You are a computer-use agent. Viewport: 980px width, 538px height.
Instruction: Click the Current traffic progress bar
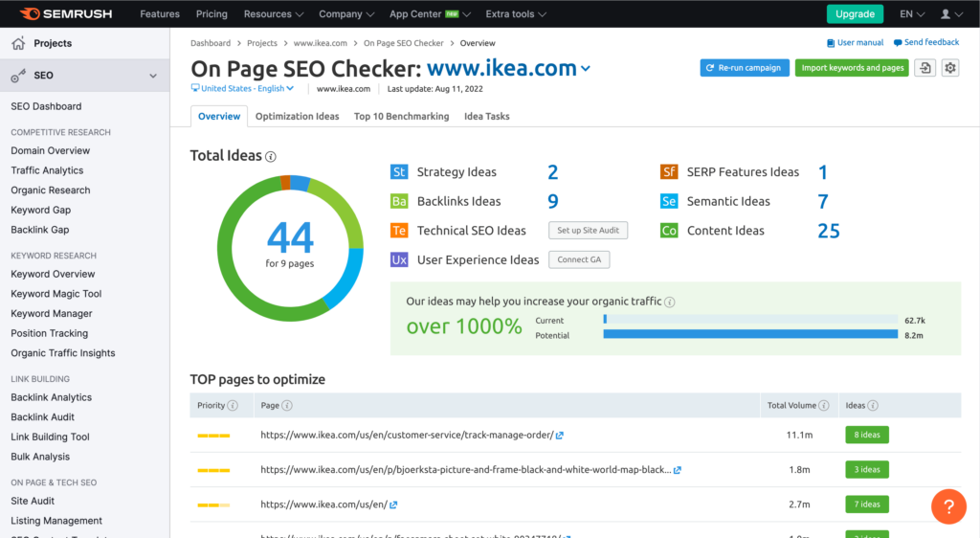tap(750, 320)
